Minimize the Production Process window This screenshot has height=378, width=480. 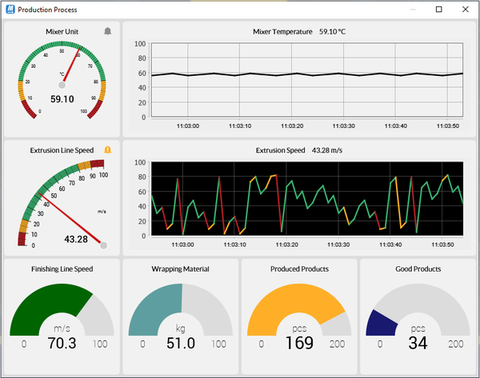coord(413,10)
